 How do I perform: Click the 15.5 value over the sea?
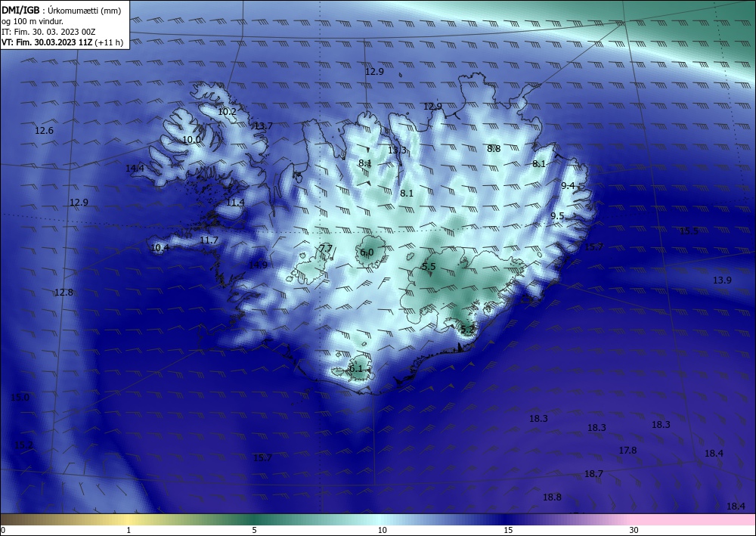tap(689, 231)
